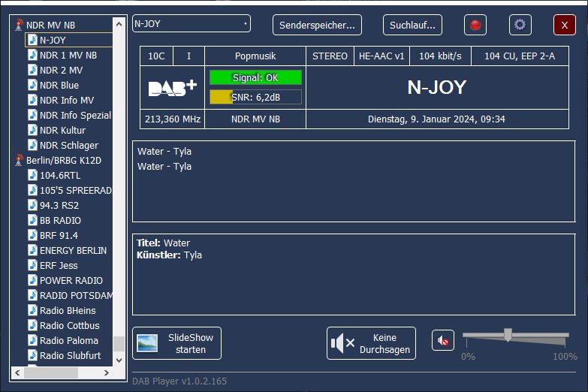Open the N-JOY station dropdown
The width and height of the screenshot is (588, 392).
pos(191,24)
